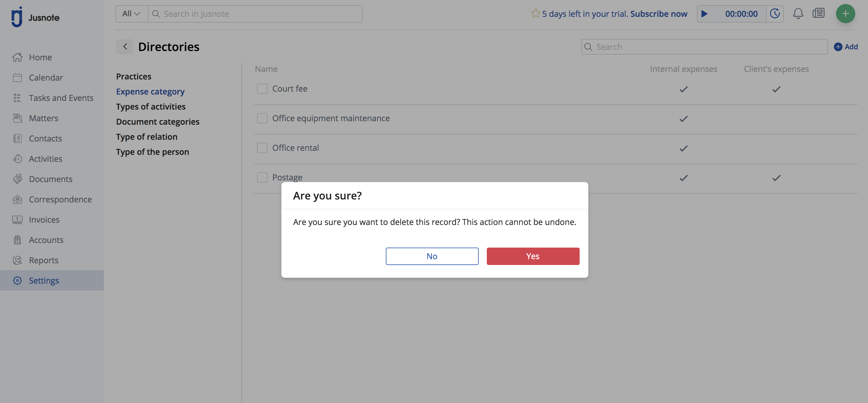The height and width of the screenshot is (403, 868).
Task: Click the Jusnote logo
Action: point(35,17)
